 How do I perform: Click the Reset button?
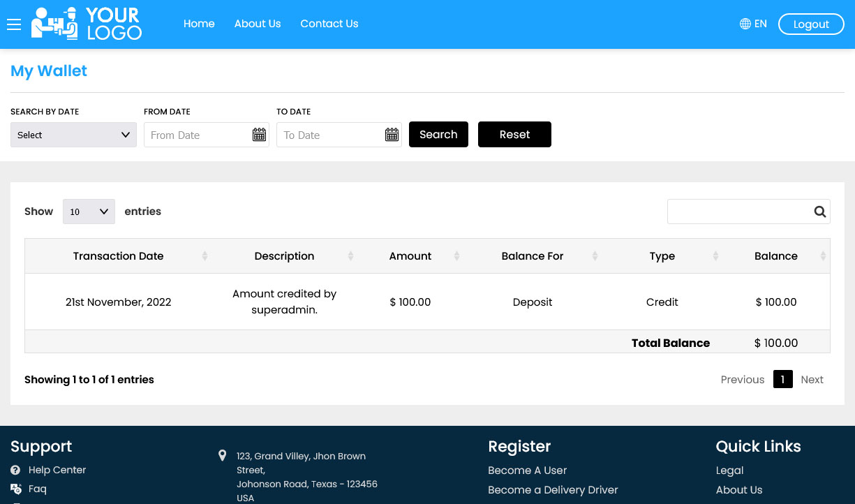[x=514, y=135]
